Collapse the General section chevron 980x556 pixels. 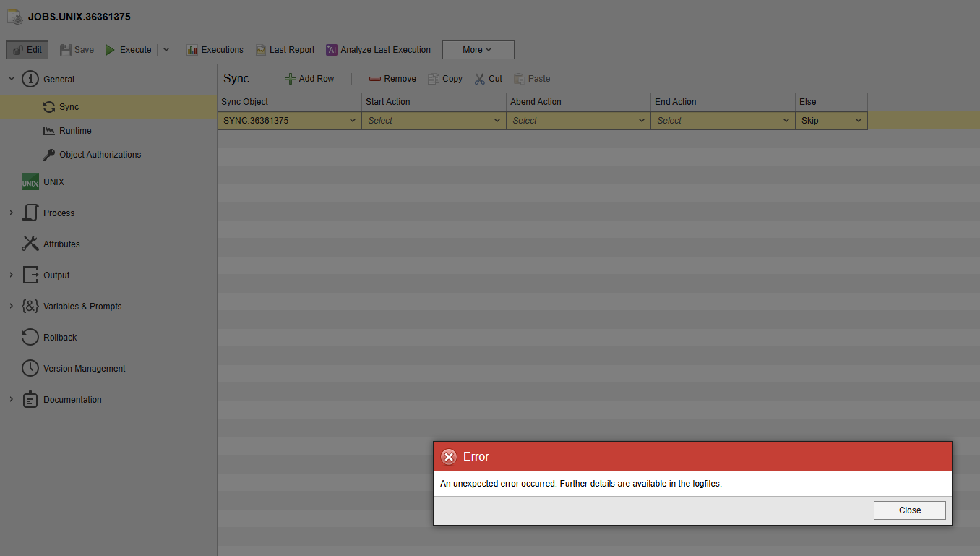coord(11,79)
